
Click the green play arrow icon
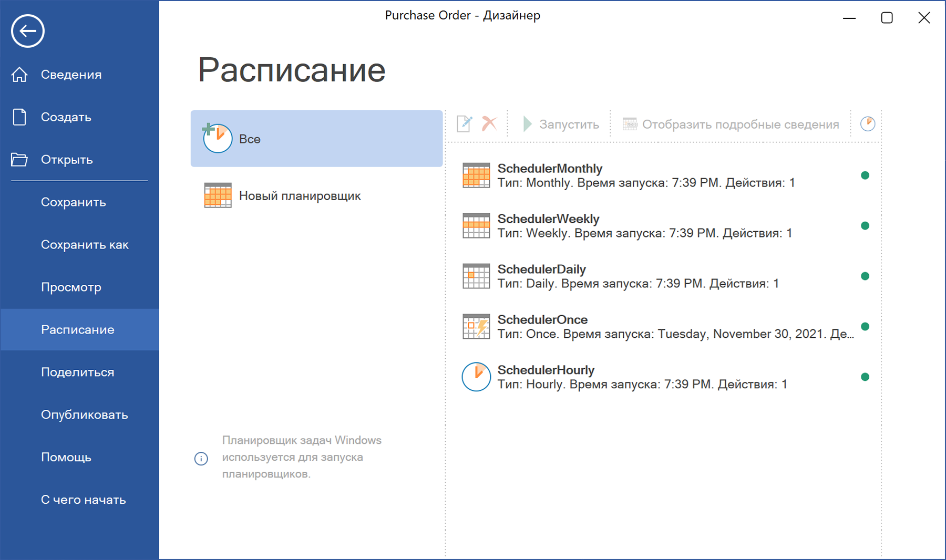(528, 124)
